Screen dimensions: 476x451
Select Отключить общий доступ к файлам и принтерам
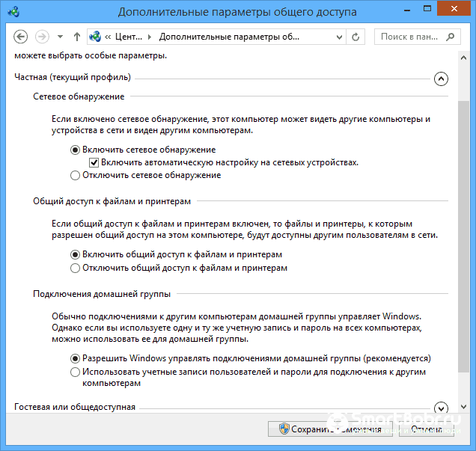click(x=75, y=268)
